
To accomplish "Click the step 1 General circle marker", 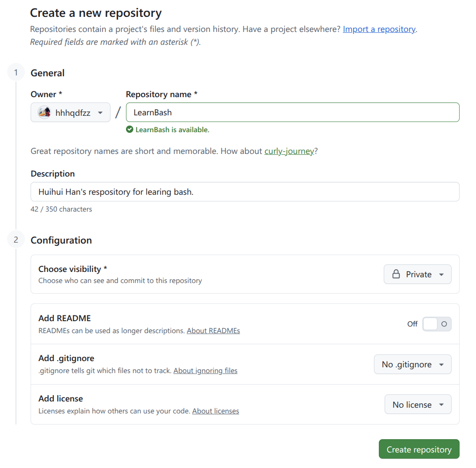I will [x=16, y=73].
